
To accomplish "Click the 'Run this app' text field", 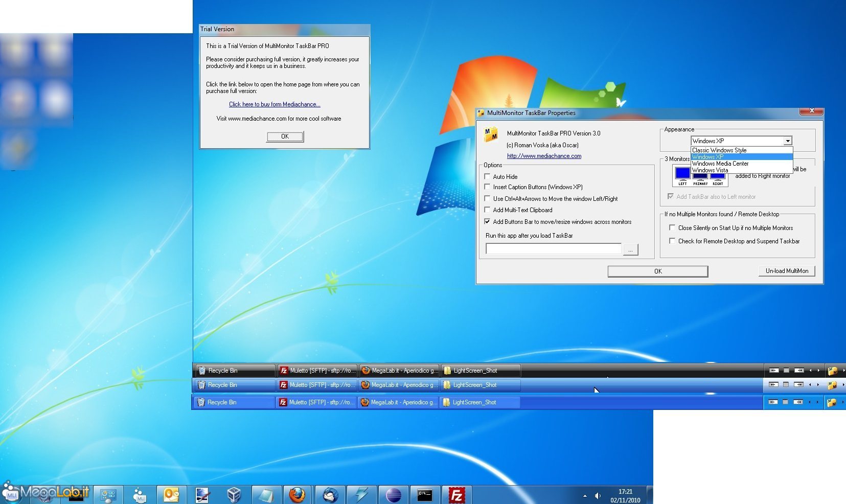I will tap(554, 249).
